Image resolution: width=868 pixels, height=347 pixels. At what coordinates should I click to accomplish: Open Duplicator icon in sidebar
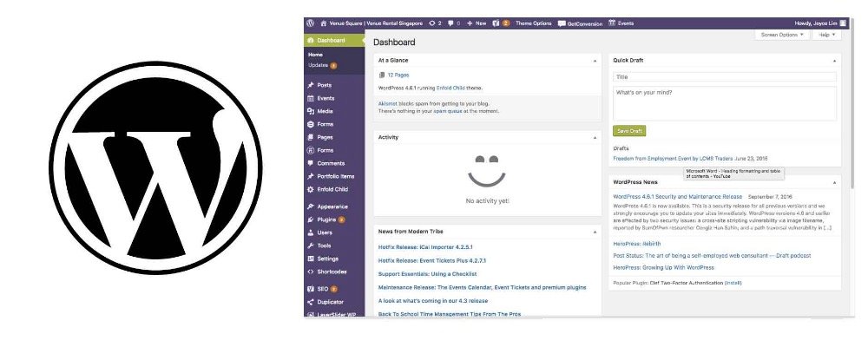point(311,302)
